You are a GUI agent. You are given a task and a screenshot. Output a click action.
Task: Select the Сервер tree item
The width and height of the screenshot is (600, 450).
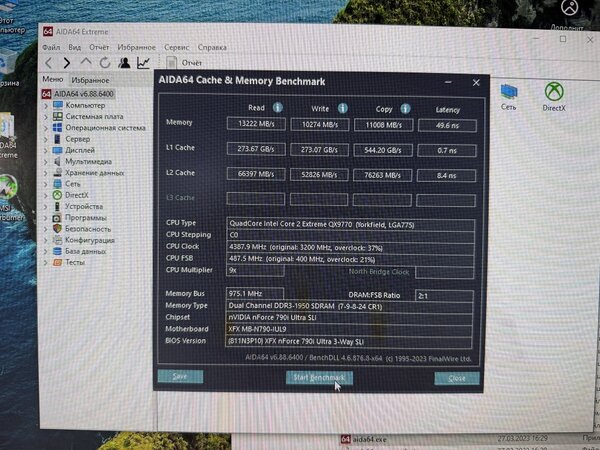pyautogui.click(x=78, y=139)
